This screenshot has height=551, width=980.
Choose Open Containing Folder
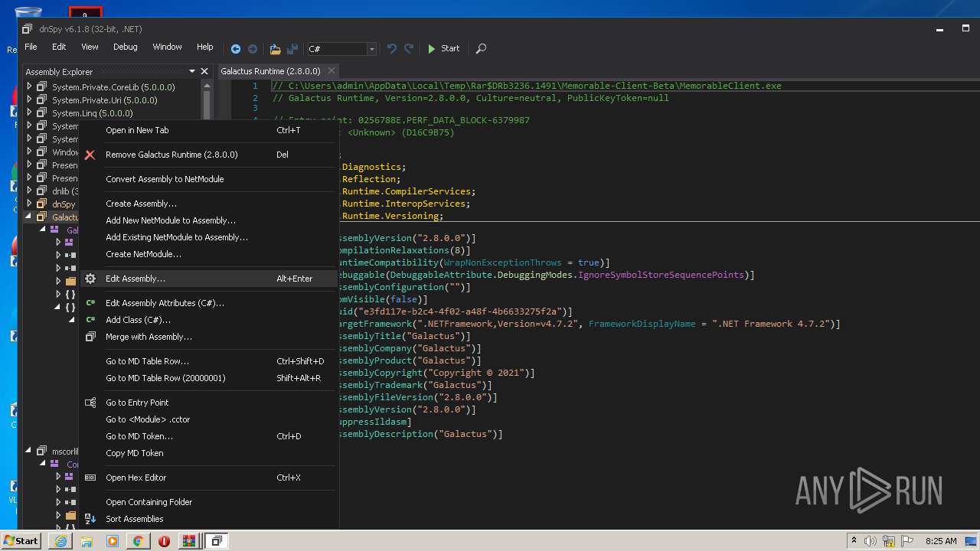pyautogui.click(x=209, y=502)
